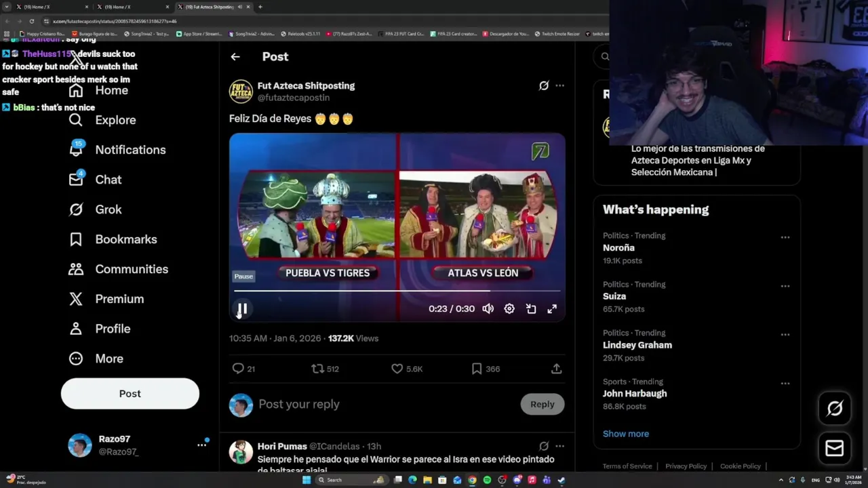This screenshot has height=488, width=868.
Task: Open more menu on main post
Action: [559, 85]
